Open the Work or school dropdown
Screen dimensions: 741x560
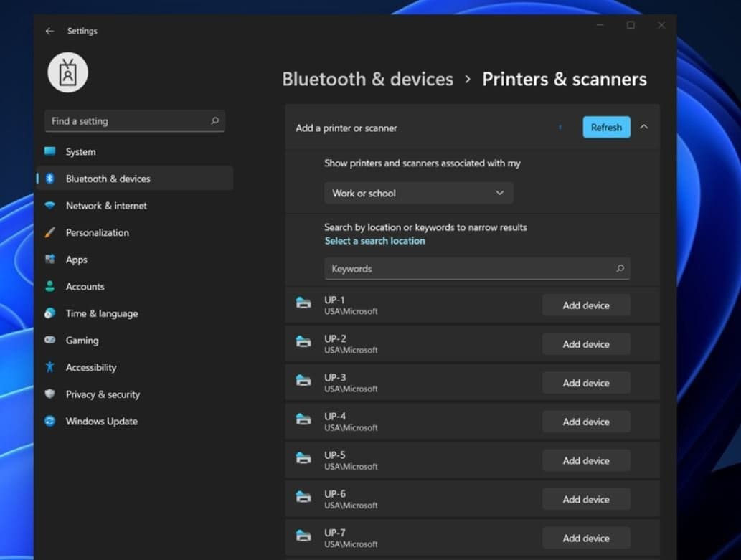[x=418, y=193]
